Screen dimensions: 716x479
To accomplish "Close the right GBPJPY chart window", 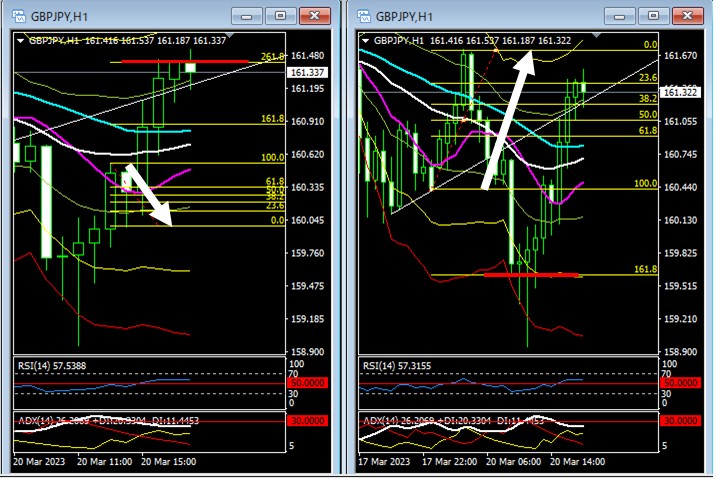I will (687, 16).
